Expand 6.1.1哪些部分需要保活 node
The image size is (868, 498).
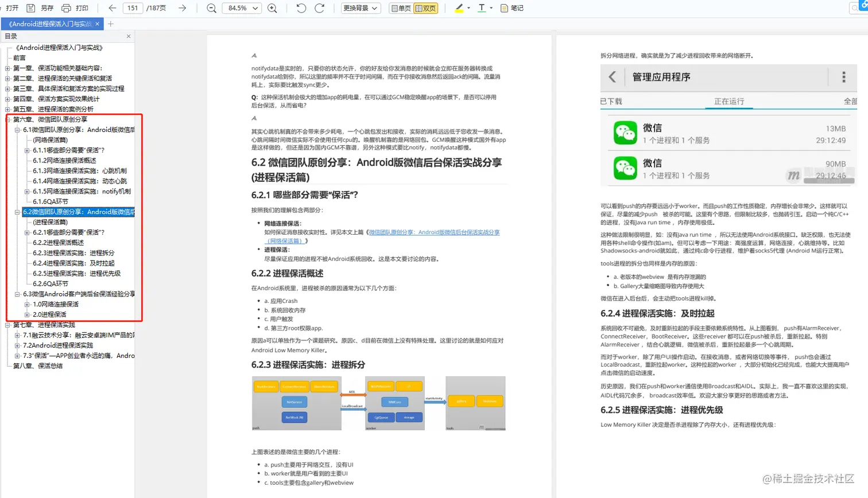[27, 150]
